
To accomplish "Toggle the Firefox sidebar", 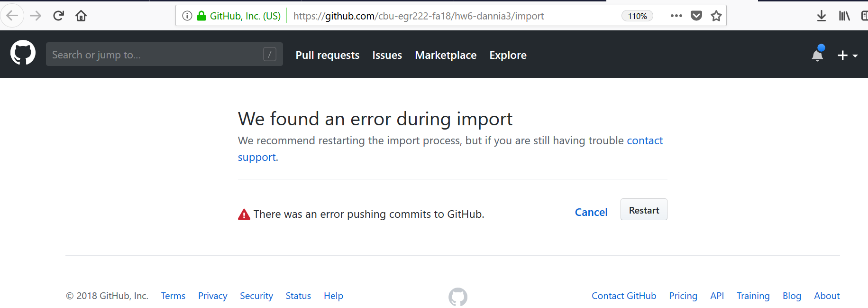I will coord(864,15).
